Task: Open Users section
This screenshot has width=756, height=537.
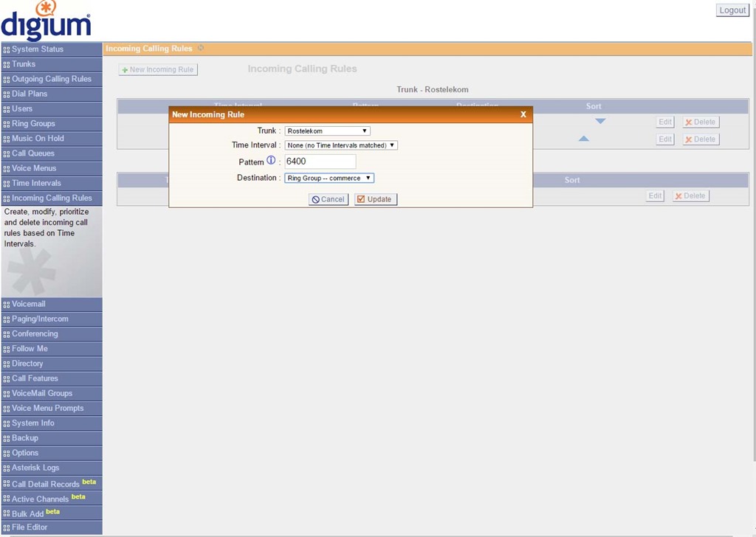Action: click(52, 109)
